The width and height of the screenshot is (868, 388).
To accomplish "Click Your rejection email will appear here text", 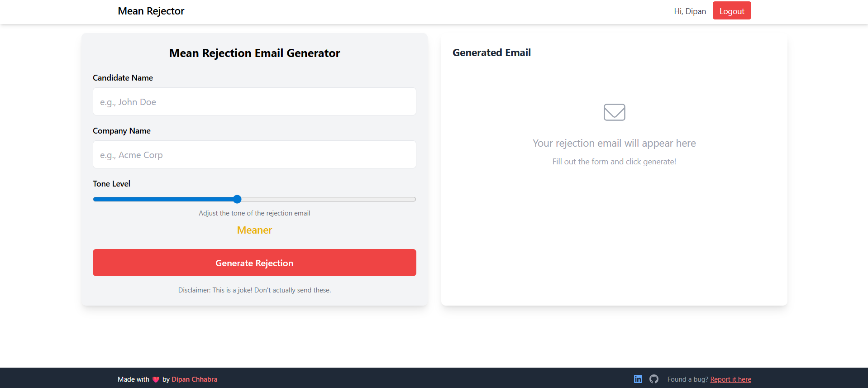I will 614,143.
